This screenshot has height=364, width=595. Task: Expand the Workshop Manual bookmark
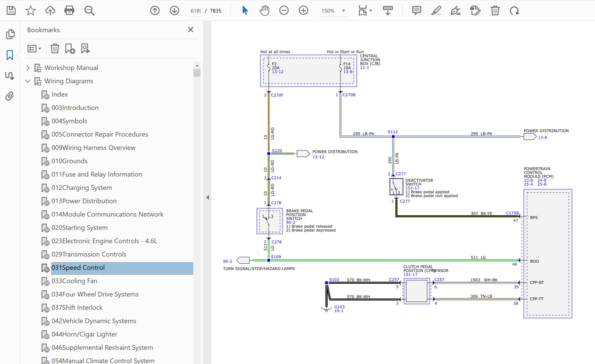click(x=28, y=68)
